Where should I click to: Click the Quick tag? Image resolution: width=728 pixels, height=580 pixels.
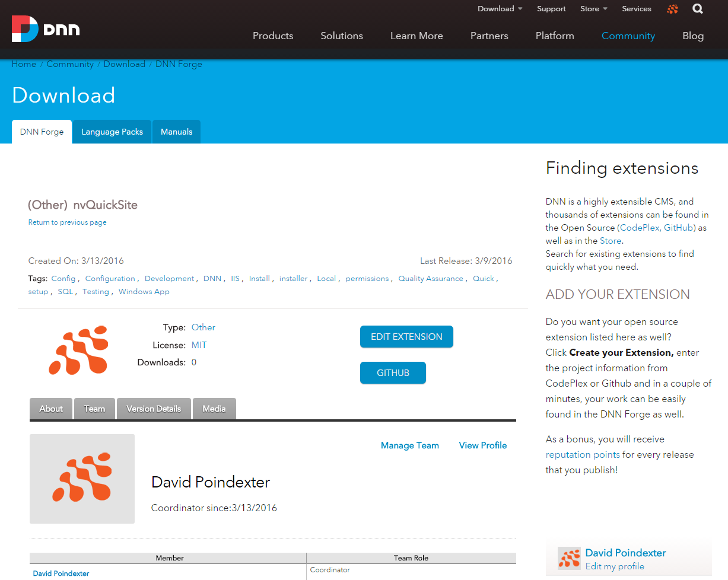coord(484,278)
